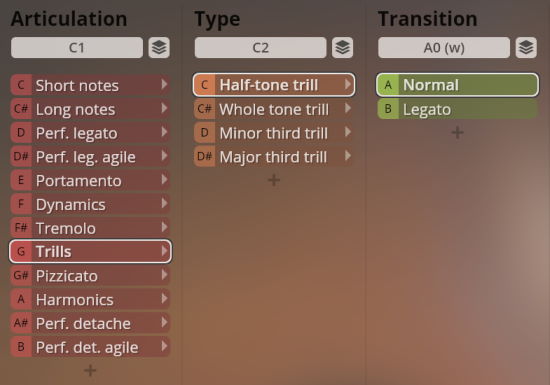This screenshot has height=385, width=550.
Task: Select the Portamento articulation
Action: [90, 180]
